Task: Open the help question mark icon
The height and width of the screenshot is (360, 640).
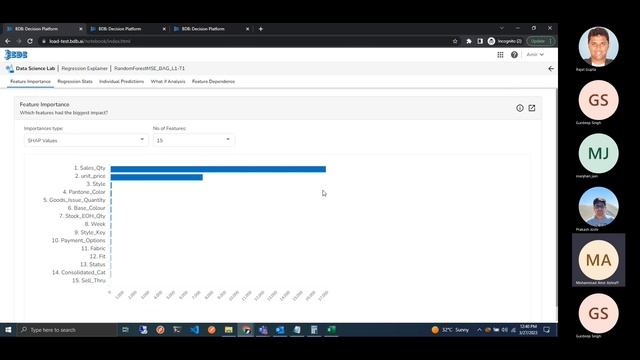Action: (514, 55)
